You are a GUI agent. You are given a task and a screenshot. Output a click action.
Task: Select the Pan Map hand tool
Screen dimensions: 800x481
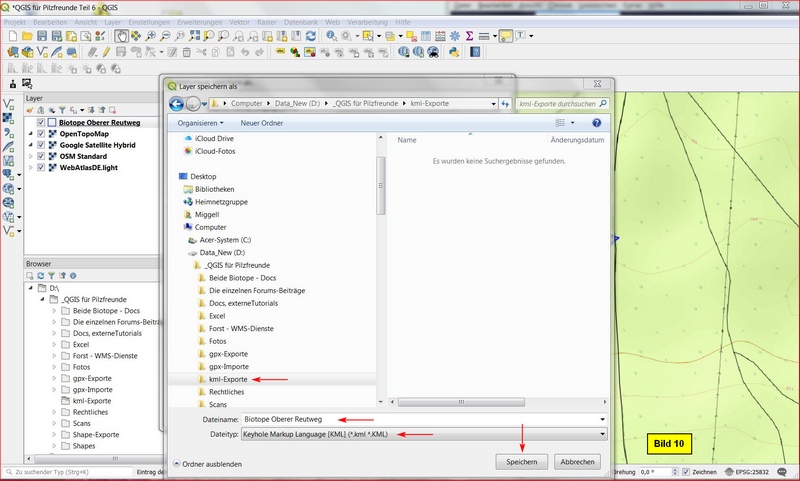coord(121,36)
